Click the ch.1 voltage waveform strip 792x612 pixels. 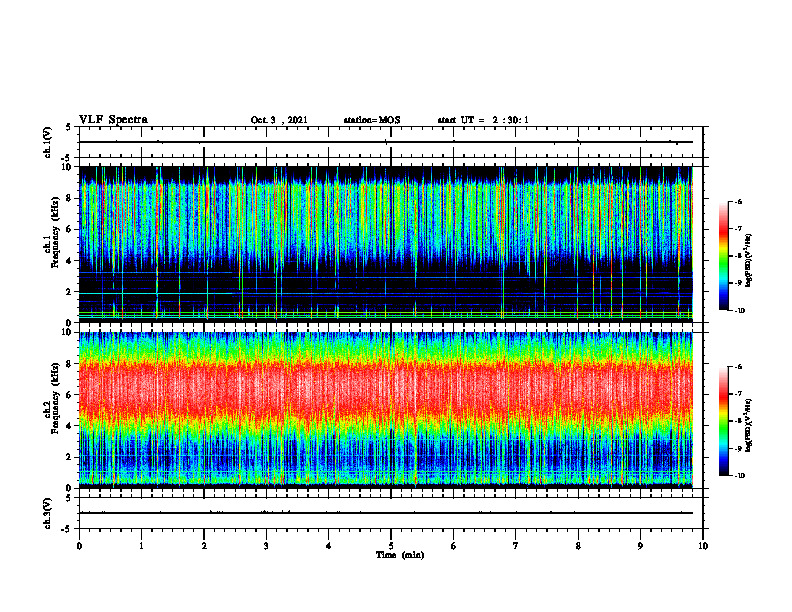point(390,142)
